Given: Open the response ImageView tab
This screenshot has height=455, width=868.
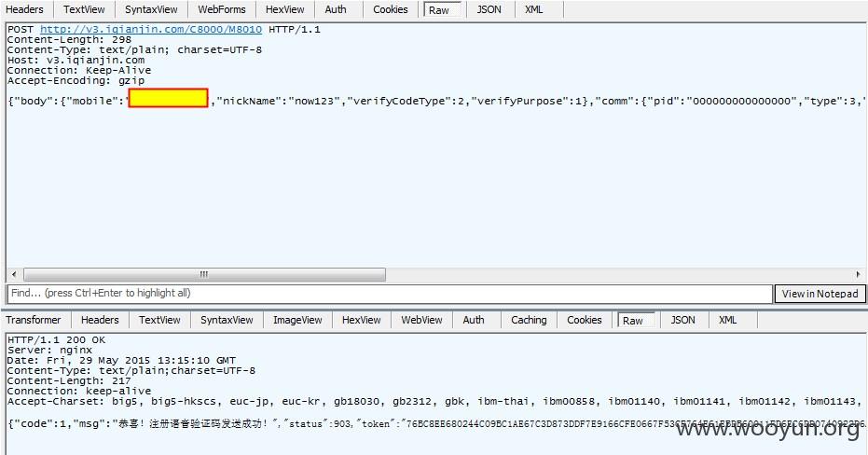Looking at the screenshot, I should (x=297, y=320).
